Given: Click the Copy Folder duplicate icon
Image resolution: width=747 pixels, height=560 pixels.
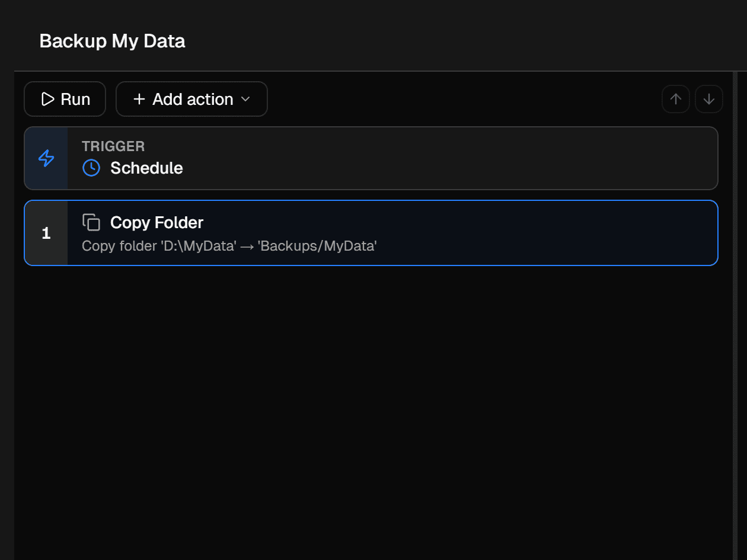Looking at the screenshot, I should point(91,222).
